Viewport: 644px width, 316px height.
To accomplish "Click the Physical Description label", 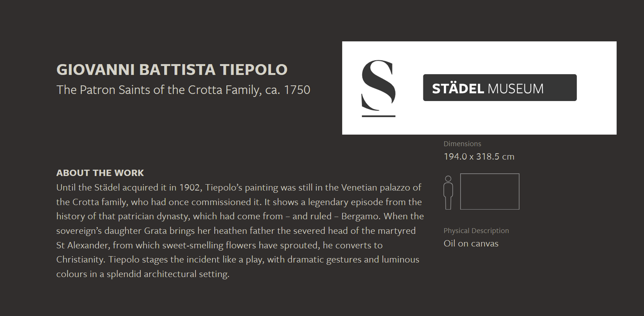I will coord(476,231).
